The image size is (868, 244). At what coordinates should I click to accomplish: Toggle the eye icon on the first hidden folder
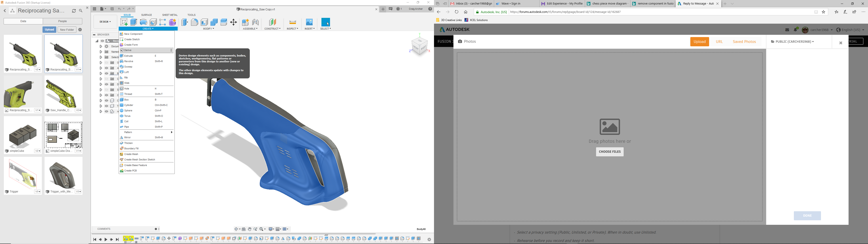point(106,63)
